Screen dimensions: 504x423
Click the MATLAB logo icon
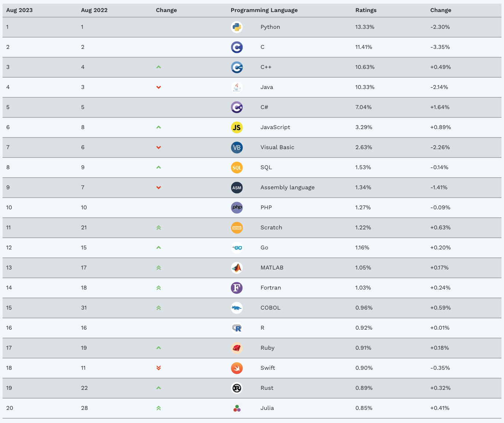[x=237, y=268]
